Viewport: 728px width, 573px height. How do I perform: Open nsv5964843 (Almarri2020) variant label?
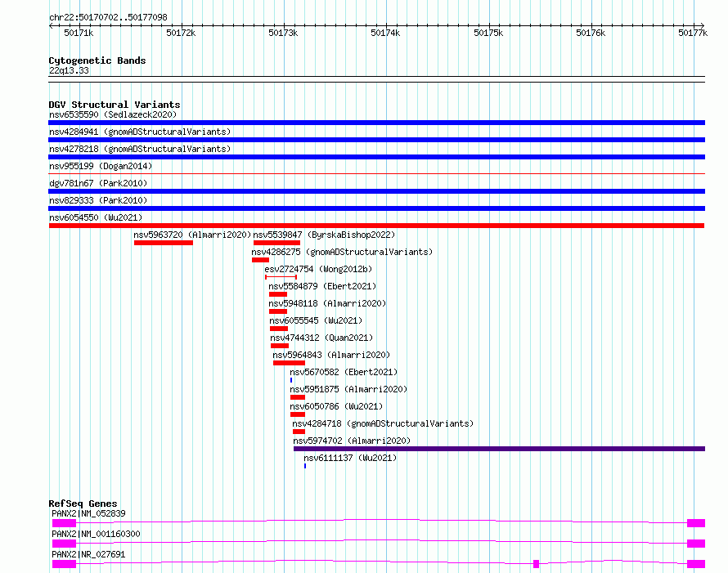[331, 355]
